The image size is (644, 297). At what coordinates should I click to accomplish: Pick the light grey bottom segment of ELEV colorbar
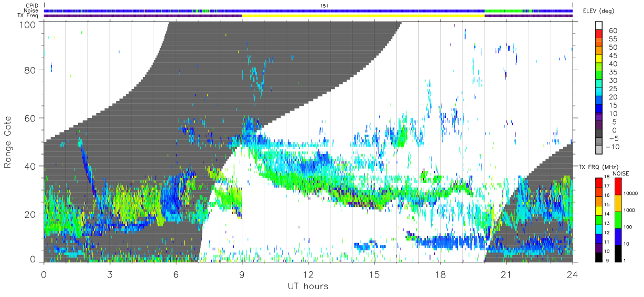pyautogui.click(x=600, y=150)
